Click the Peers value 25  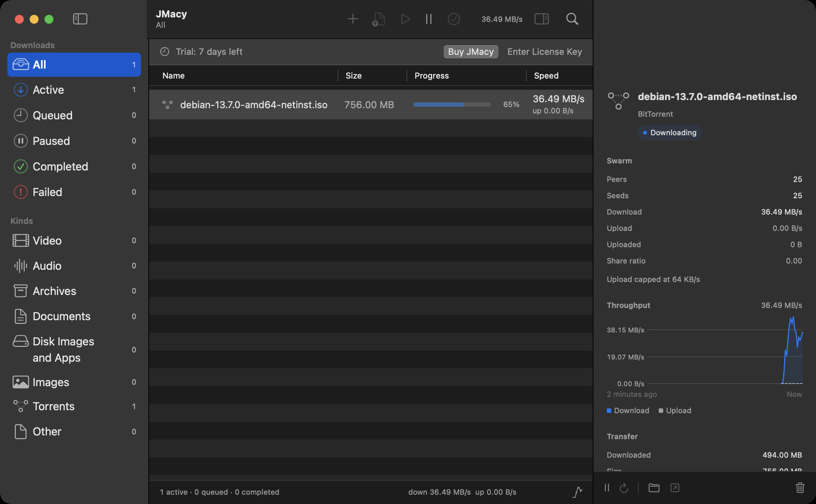pos(797,179)
